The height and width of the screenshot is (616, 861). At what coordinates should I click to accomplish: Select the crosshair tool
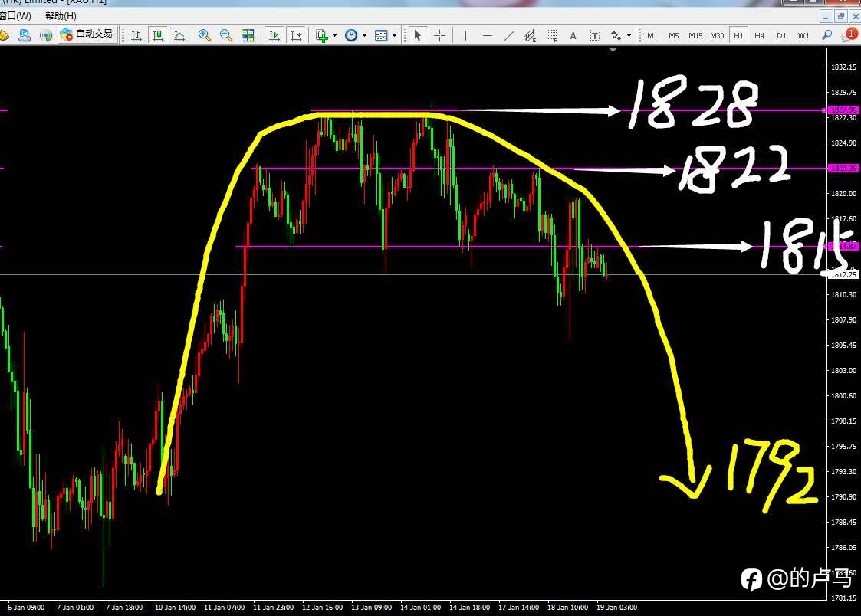coord(440,36)
